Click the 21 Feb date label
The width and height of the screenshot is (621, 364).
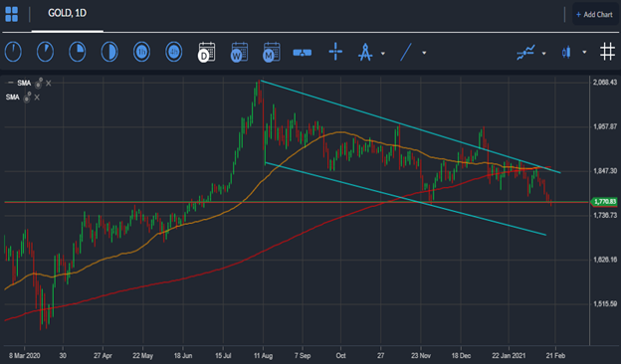click(x=555, y=356)
